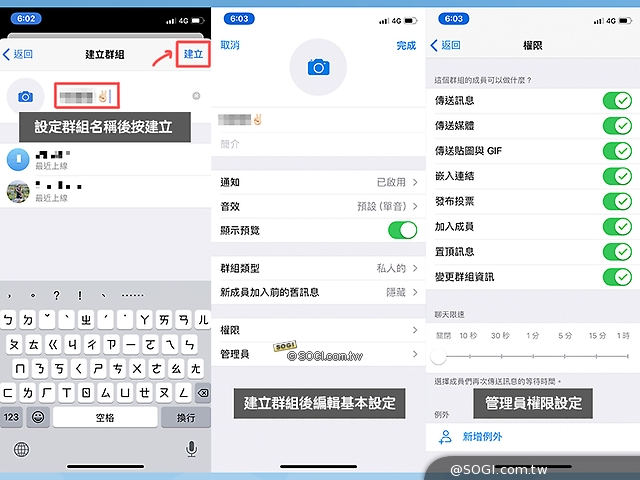Toggle the 變更群組資訊 permission

(617, 277)
